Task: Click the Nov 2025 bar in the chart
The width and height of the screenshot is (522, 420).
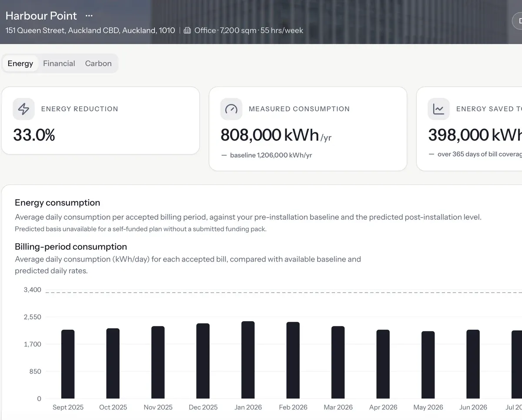Action: (158, 363)
